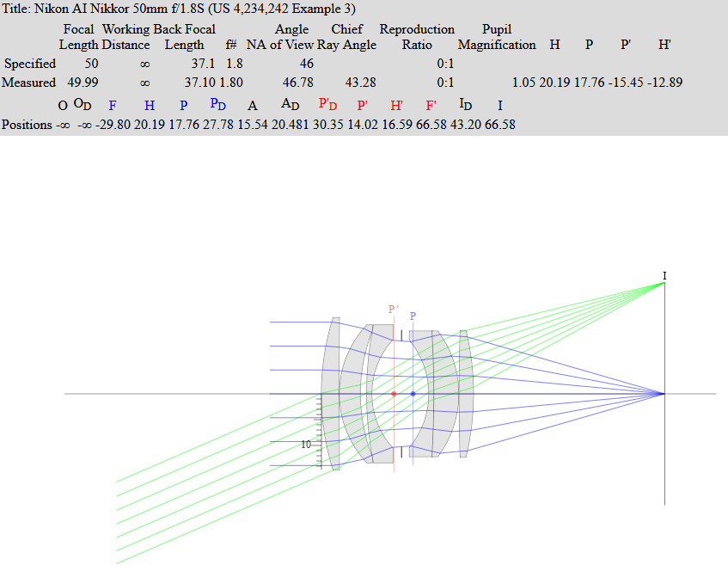Image resolution: width=728 pixels, height=577 pixels.
Task: Click the Specified working distance infinity symbol
Action: click(145, 64)
